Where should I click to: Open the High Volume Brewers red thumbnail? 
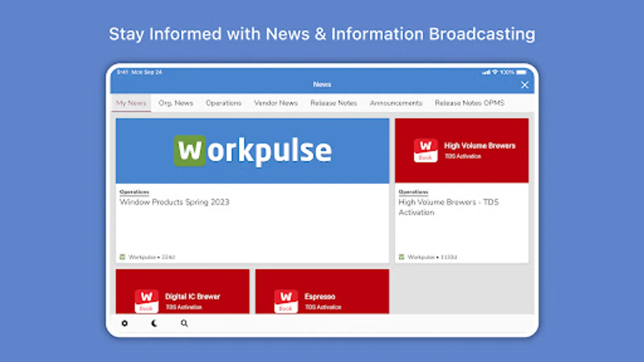coord(462,150)
